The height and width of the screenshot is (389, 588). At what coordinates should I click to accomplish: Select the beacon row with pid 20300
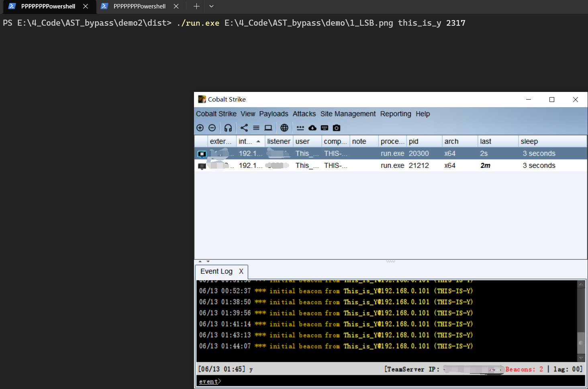(x=390, y=153)
